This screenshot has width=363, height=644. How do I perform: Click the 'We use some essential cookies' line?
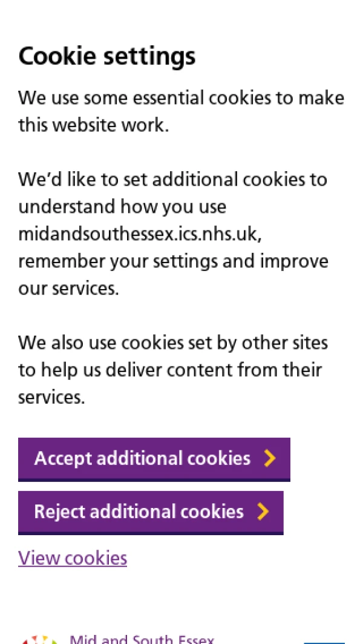tap(181, 98)
